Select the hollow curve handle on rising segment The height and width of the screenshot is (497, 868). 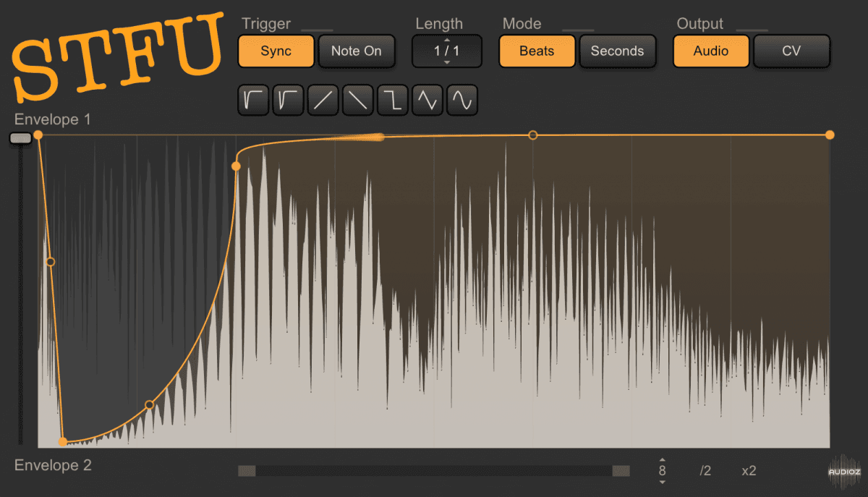pyautogui.click(x=149, y=404)
